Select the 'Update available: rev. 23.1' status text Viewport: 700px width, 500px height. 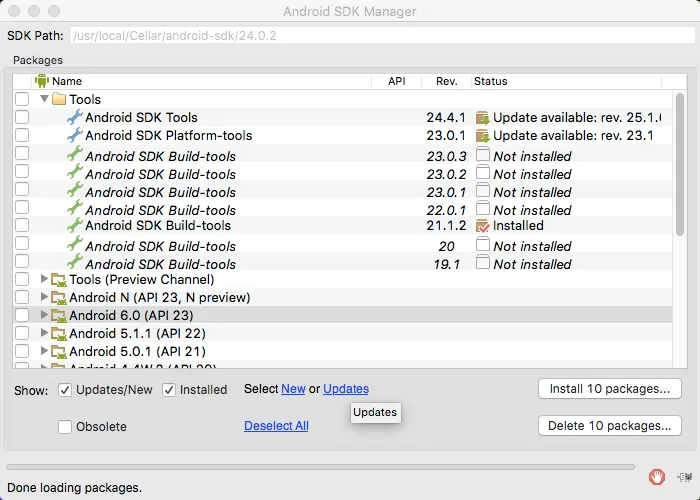[573, 136]
